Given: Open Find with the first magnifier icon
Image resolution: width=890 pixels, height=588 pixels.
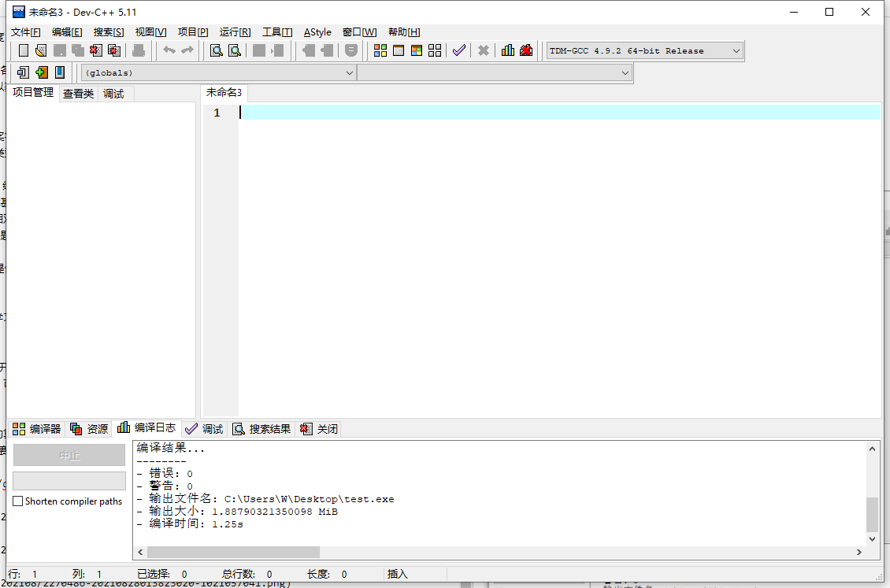Looking at the screenshot, I should pos(217,50).
